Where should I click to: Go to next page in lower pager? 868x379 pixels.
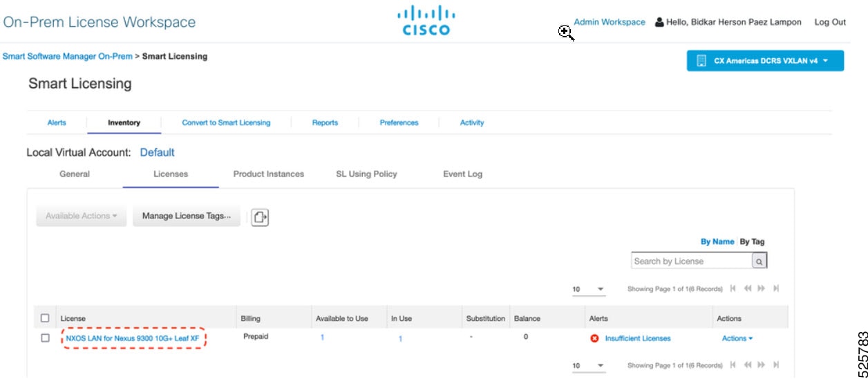click(x=762, y=365)
